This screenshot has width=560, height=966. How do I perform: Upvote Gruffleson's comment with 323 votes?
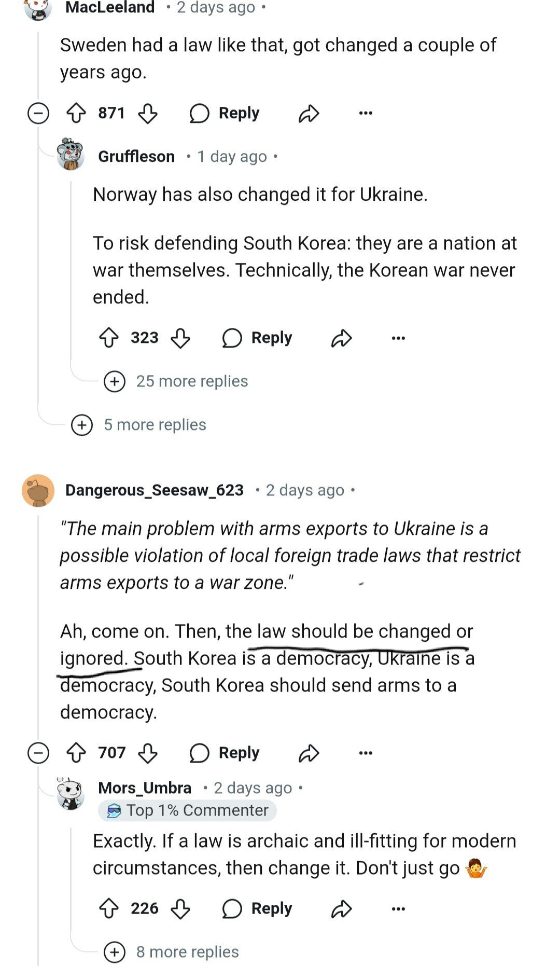pos(109,338)
